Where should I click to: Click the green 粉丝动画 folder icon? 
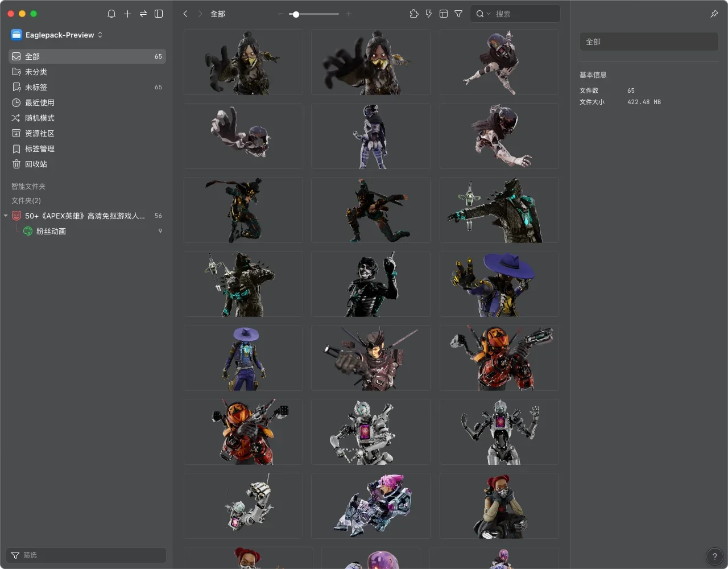point(28,231)
